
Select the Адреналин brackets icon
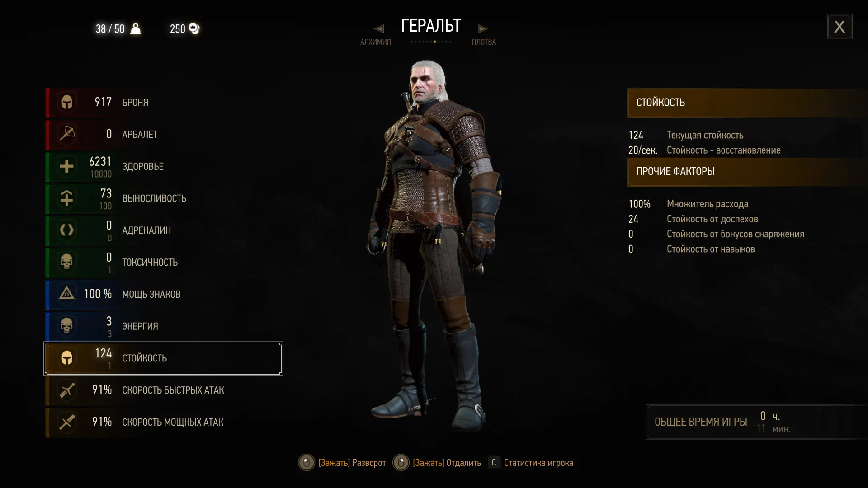tap(67, 230)
